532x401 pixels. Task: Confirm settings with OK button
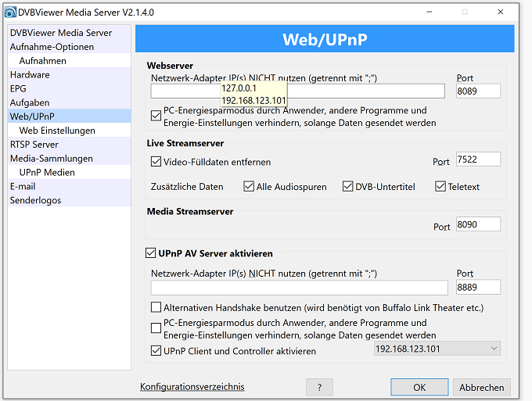coord(419,387)
